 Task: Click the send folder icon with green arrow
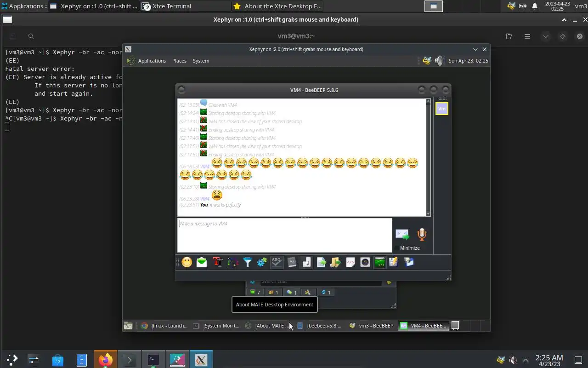335,262
